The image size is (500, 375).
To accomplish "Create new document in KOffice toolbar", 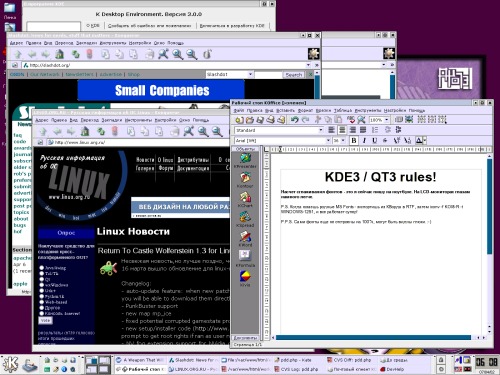I will (x=239, y=120).
